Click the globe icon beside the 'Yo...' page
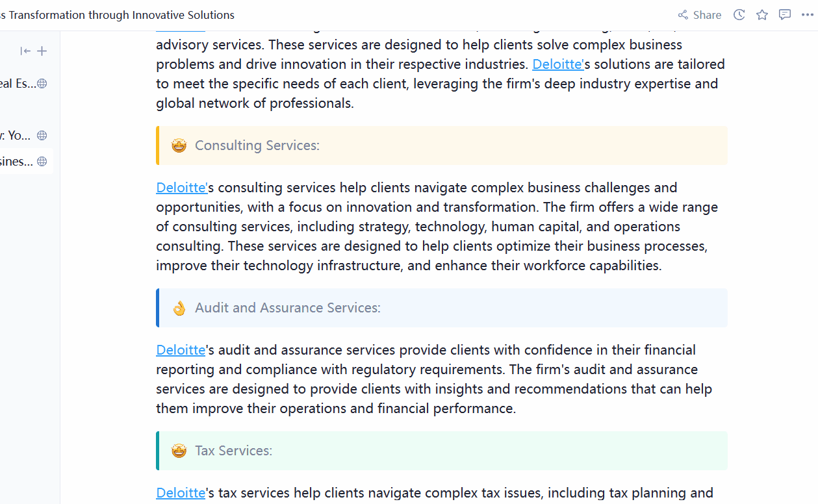This screenshot has width=818, height=504. [x=42, y=136]
